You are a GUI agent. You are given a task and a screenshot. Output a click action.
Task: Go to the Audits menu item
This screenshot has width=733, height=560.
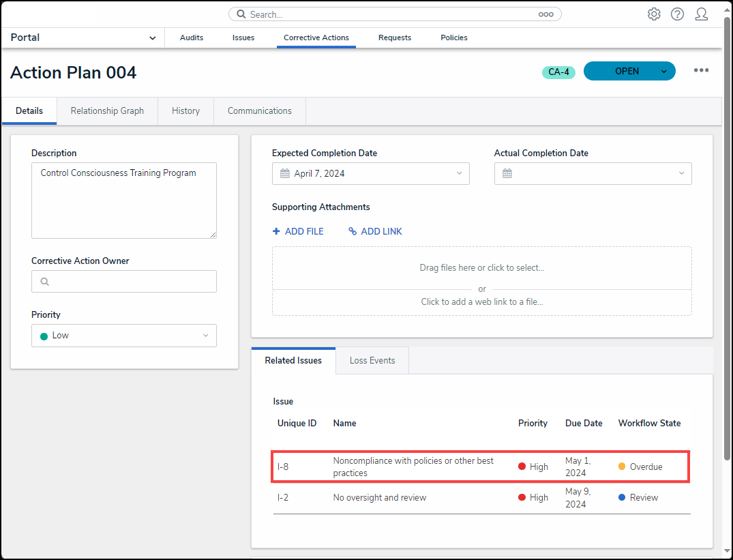192,38
